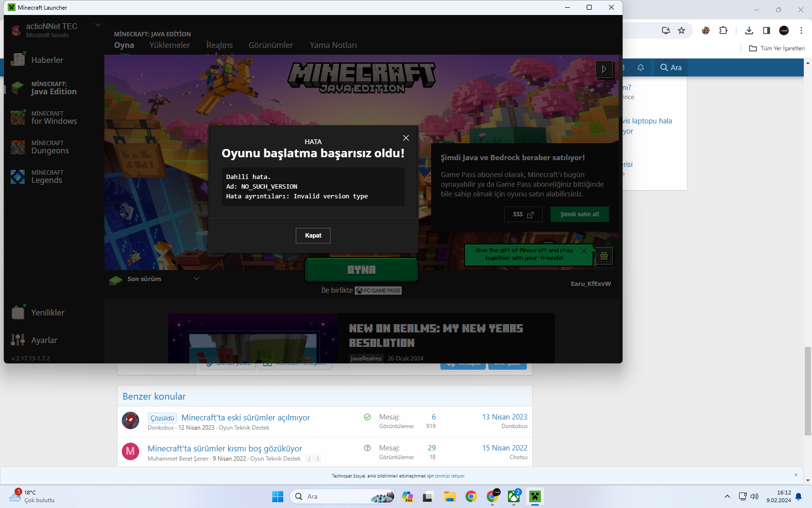Click the green OYNA play button
This screenshot has width=812, height=508.
click(x=362, y=270)
